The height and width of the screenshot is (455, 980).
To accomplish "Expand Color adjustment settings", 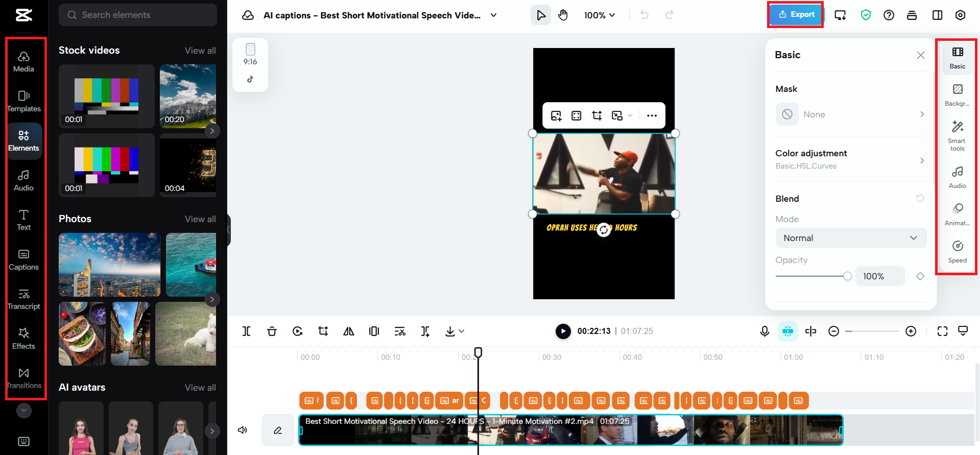I will point(850,159).
